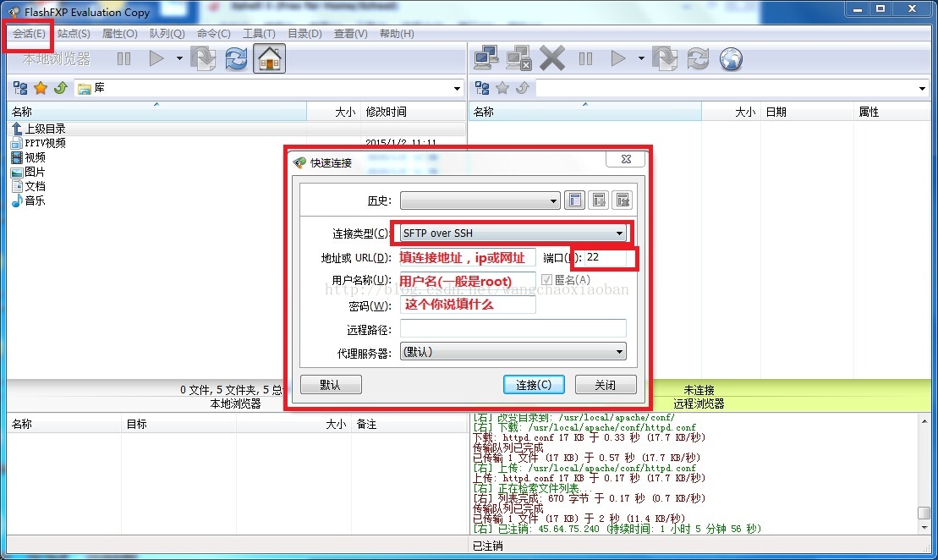Click the home local browser icon
Viewport: 938px width, 560px height.
(269, 58)
